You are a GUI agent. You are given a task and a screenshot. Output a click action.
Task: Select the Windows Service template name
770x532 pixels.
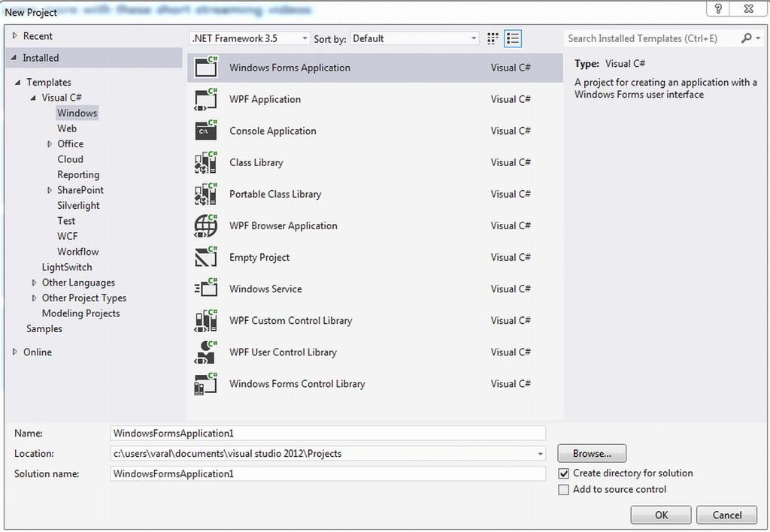tap(265, 289)
